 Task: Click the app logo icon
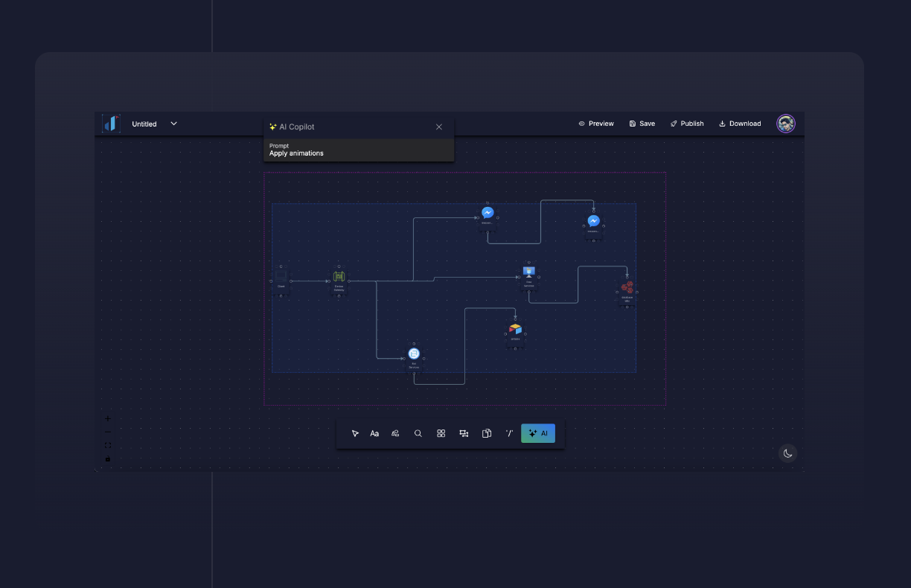pyautogui.click(x=111, y=124)
